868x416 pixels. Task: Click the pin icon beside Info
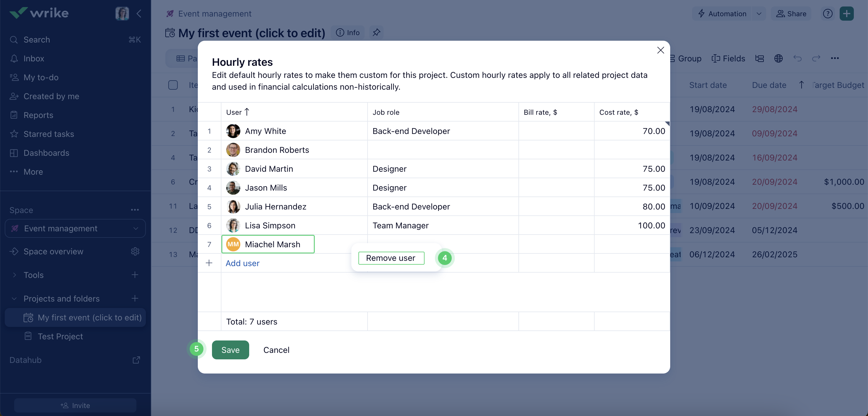376,33
